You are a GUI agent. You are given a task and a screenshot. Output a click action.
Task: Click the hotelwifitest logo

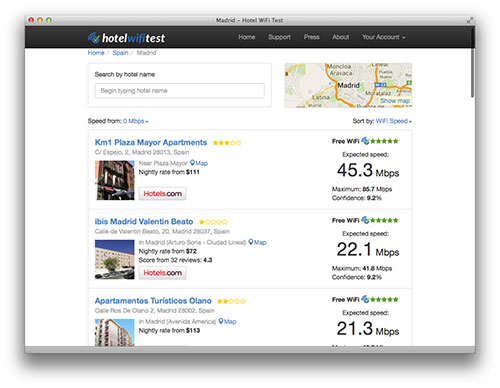coord(126,38)
